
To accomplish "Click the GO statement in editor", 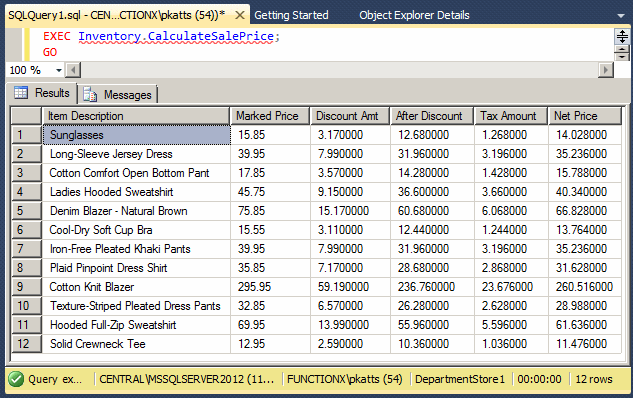I will (50, 52).
